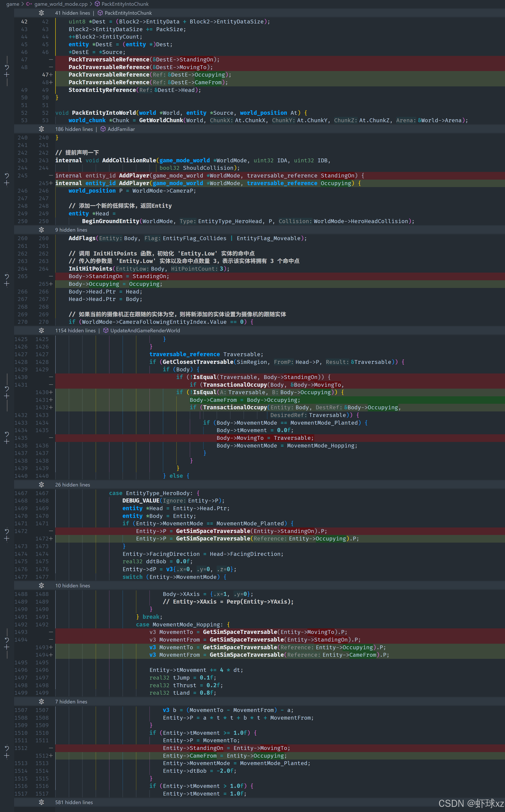Expand the 186 hidden lines section
Viewport: 505px width, 812px height.
tap(41, 129)
